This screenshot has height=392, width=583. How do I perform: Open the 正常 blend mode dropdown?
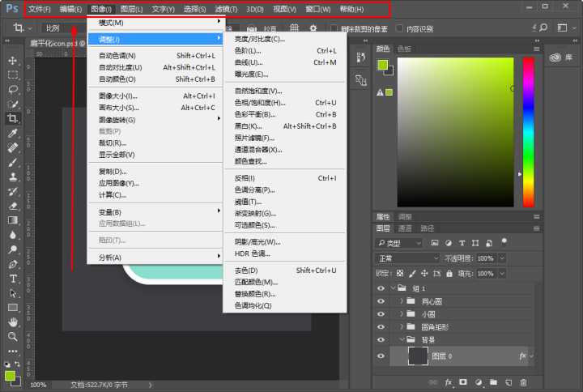[406, 258]
